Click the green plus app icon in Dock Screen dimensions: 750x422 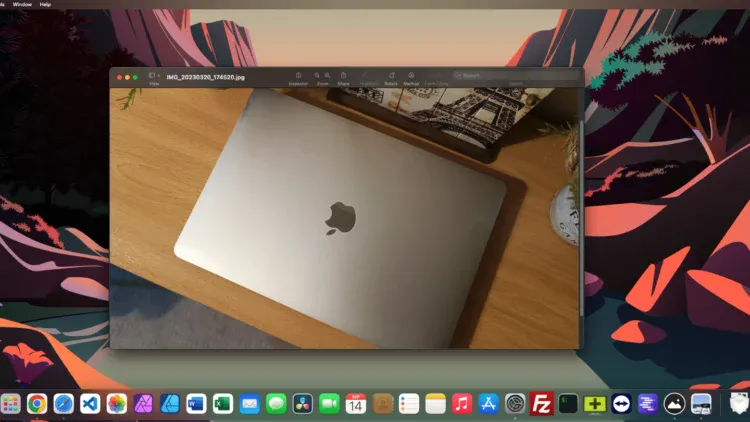coord(595,404)
